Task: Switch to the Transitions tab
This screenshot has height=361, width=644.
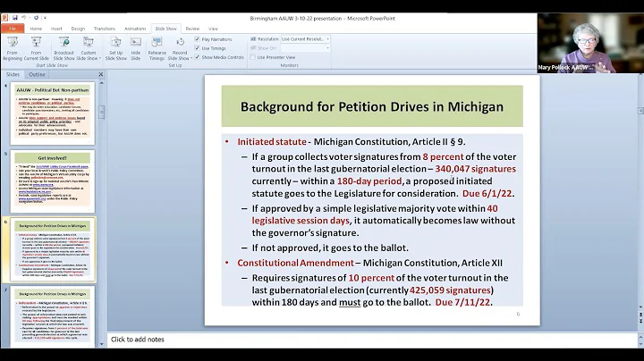Action: pos(105,29)
